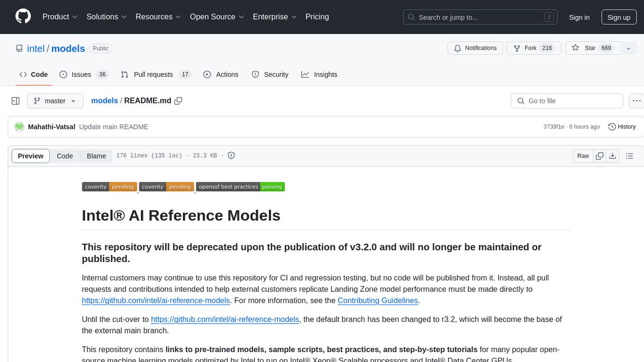Switch to the Code tab

click(x=34, y=74)
